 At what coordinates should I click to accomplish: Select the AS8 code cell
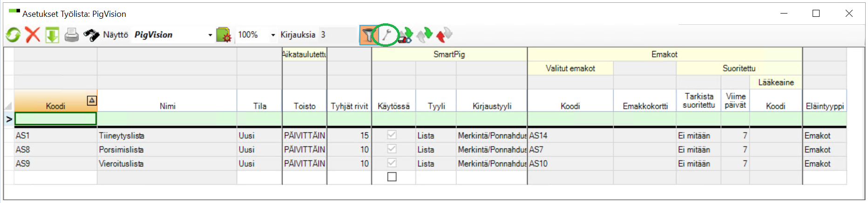[x=56, y=149]
